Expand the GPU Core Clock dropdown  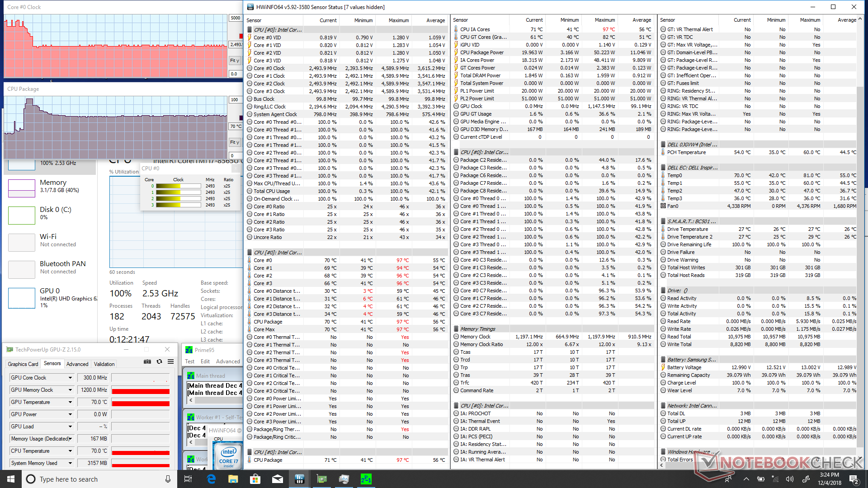point(70,378)
